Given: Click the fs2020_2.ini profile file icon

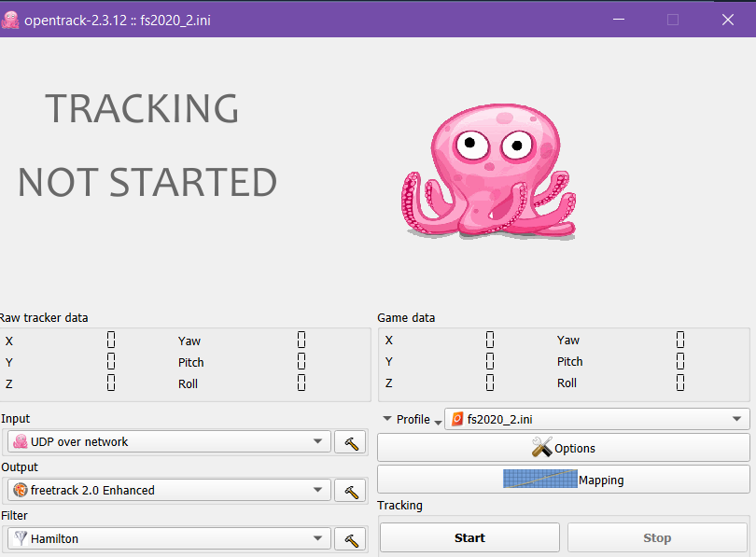Looking at the screenshot, I should coord(457,419).
